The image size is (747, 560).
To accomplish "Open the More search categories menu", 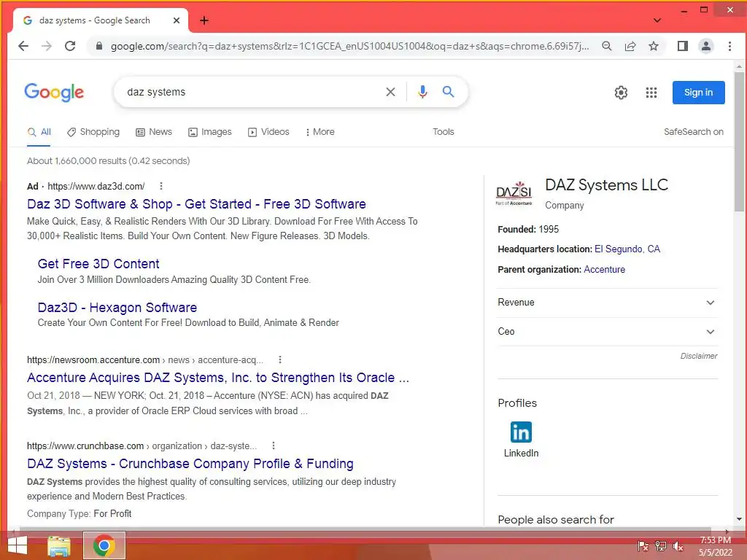I will click(x=320, y=132).
